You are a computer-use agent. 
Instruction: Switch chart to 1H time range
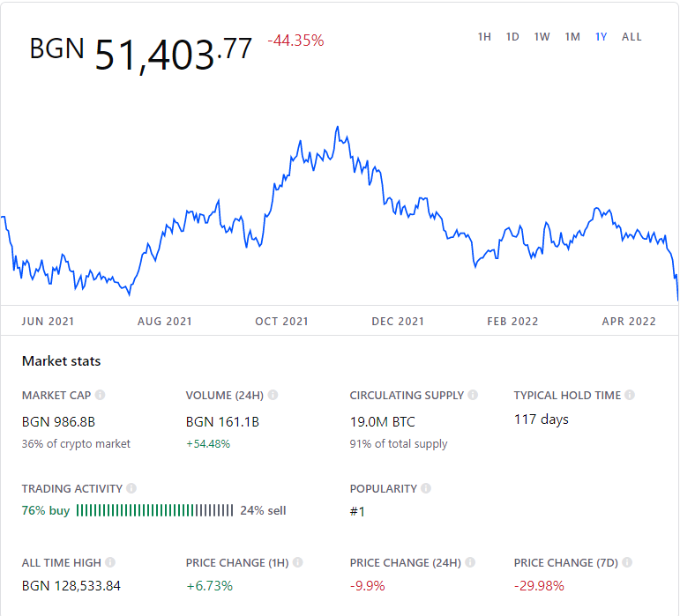coord(484,37)
